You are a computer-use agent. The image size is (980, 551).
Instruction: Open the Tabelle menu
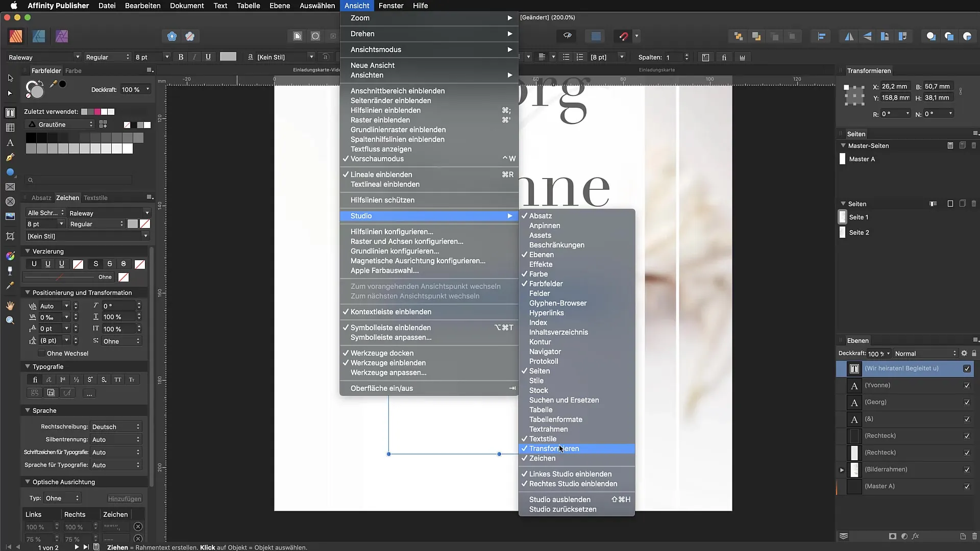click(x=248, y=6)
